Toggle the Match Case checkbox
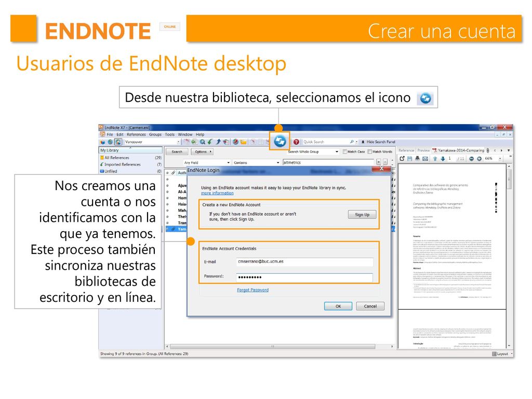The width and height of the screenshot is (532, 399). (345, 152)
